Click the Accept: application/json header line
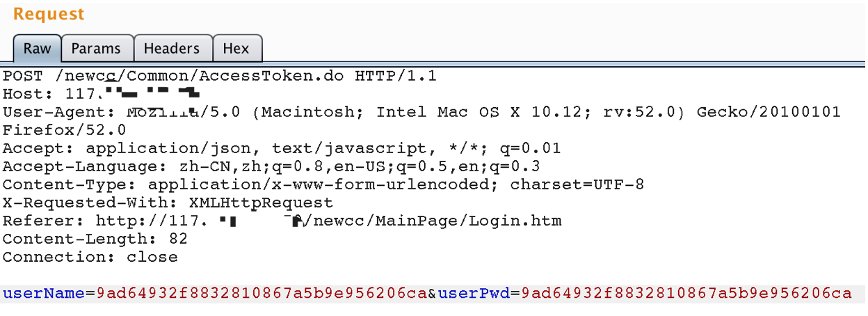This screenshot has width=868, height=316. coord(282,148)
